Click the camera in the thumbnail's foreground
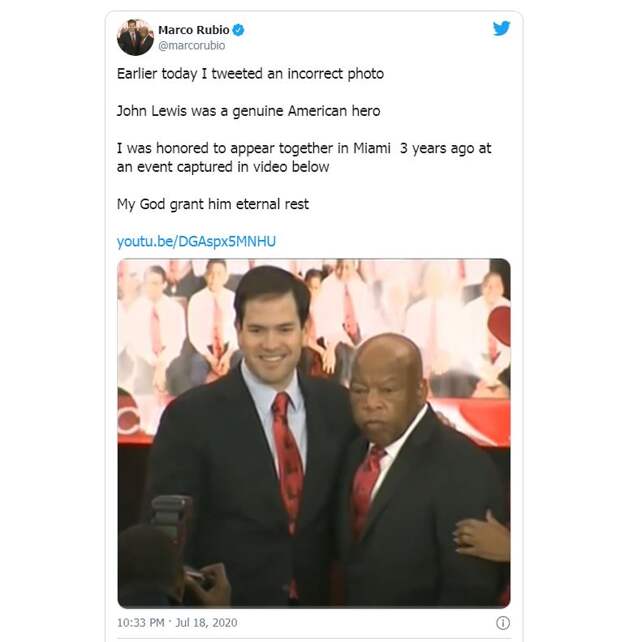Screen dimensions: 620x642 (x=171, y=515)
